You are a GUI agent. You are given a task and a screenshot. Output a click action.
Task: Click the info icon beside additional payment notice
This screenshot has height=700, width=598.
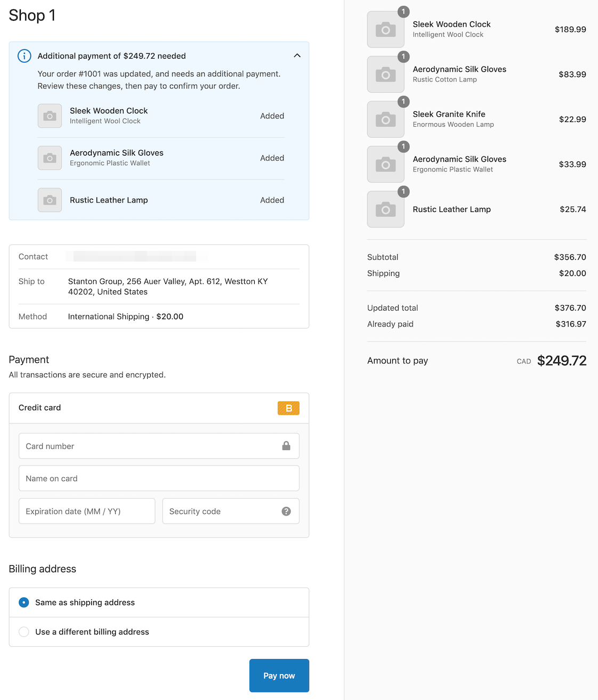(x=25, y=56)
